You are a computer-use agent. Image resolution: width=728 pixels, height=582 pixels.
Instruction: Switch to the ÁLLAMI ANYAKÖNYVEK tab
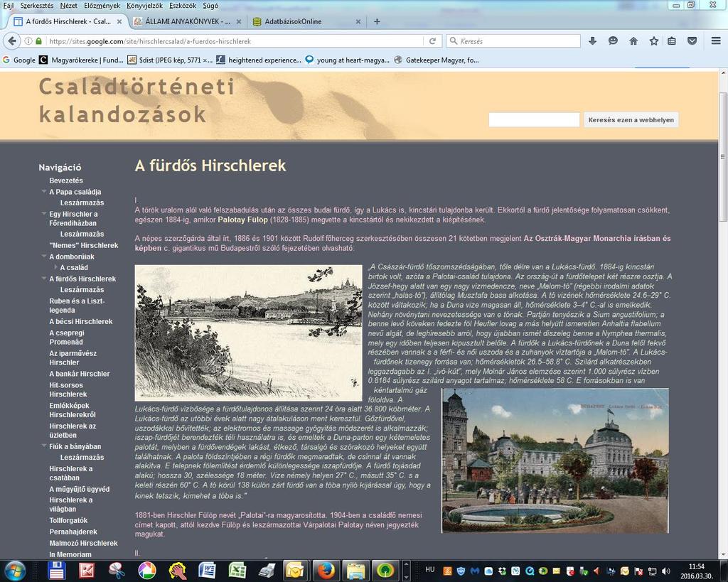[x=187, y=21]
